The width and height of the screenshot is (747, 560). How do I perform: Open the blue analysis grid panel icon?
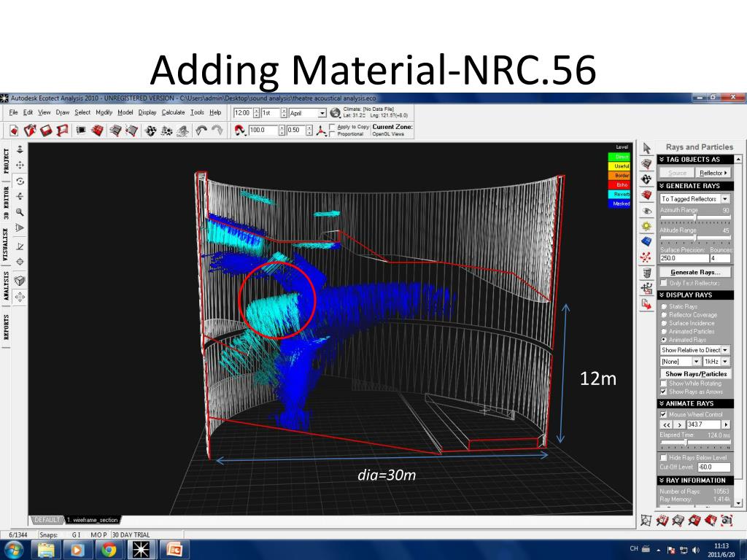point(646,241)
